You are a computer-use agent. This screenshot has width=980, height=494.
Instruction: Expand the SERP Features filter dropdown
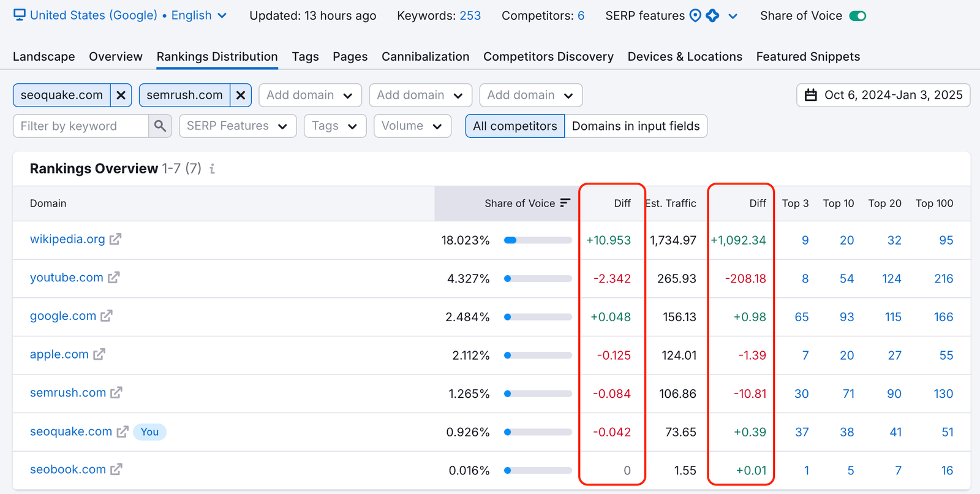click(237, 126)
